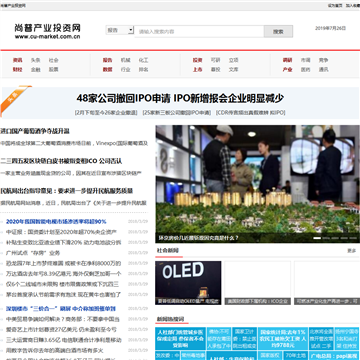Open the 报告 search type dropdown
Viewport: 360px width, 360px height.
pos(120,30)
